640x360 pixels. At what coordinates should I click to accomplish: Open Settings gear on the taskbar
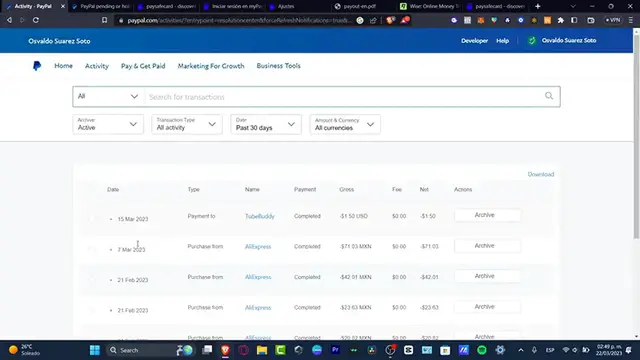(500, 350)
